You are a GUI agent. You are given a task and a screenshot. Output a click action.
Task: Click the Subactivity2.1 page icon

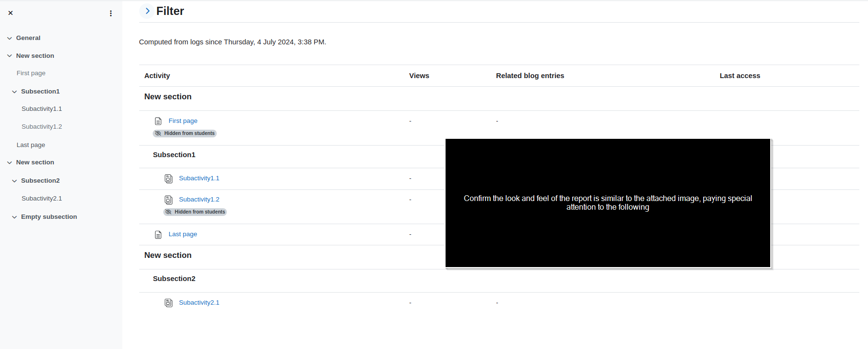[x=169, y=303]
